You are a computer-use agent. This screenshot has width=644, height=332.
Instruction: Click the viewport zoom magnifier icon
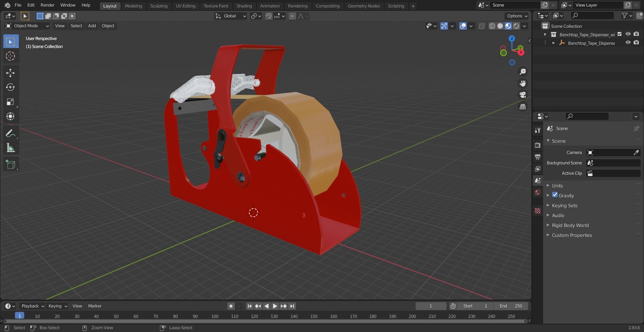click(522, 72)
